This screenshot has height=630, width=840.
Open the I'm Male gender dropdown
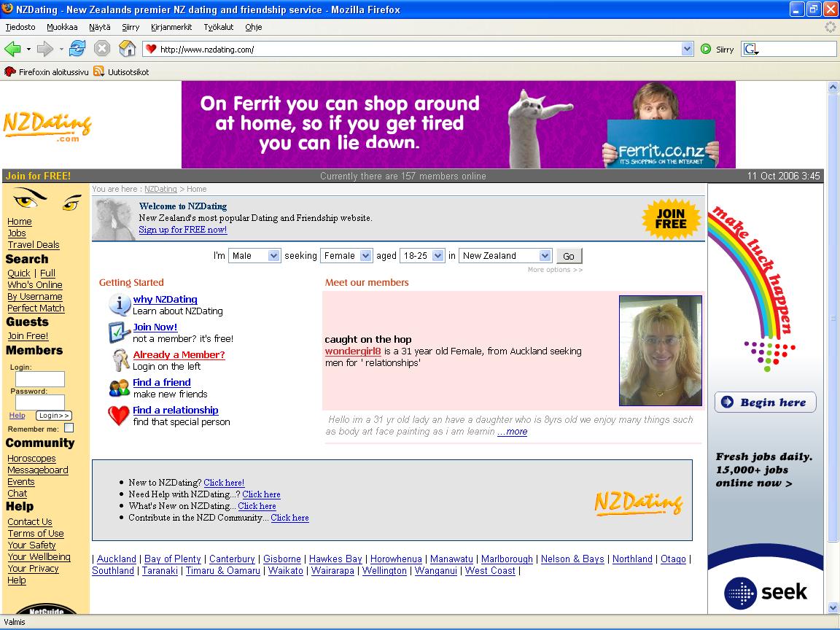click(x=254, y=255)
